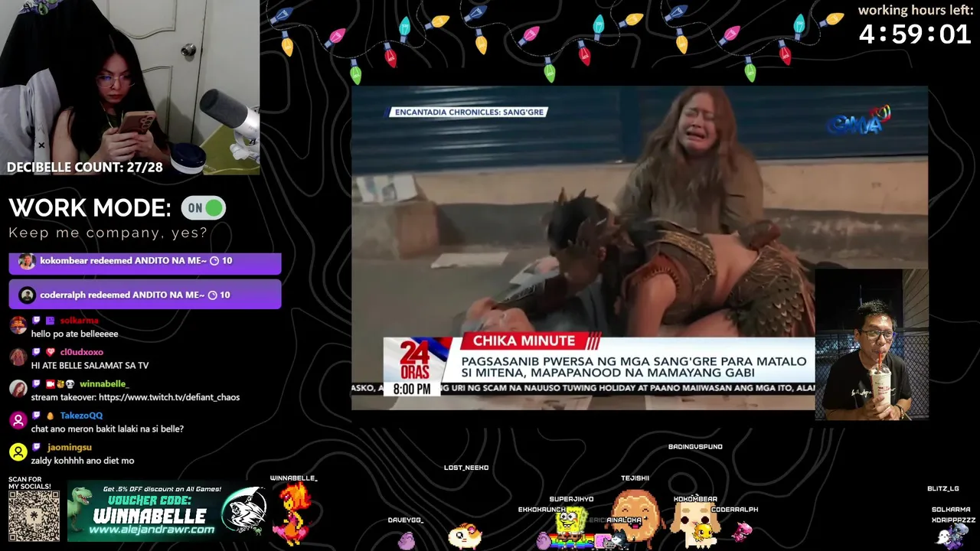Click the heart badge beside cl0udxoxo

51,352
